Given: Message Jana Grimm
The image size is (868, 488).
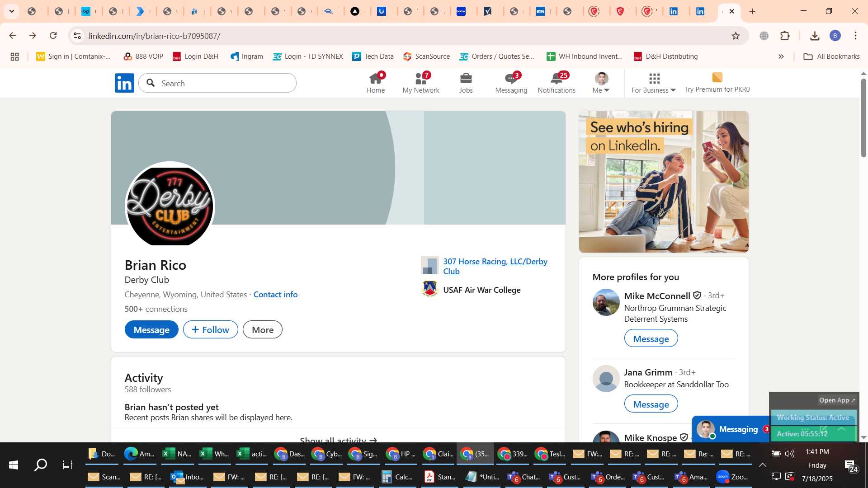Looking at the screenshot, I should click(x=651, y=404).
